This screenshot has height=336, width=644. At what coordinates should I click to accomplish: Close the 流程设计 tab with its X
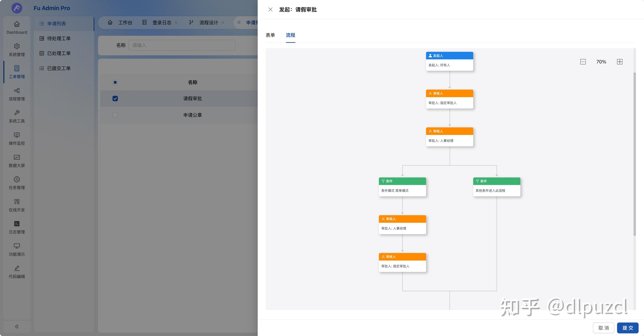(223, 23)
